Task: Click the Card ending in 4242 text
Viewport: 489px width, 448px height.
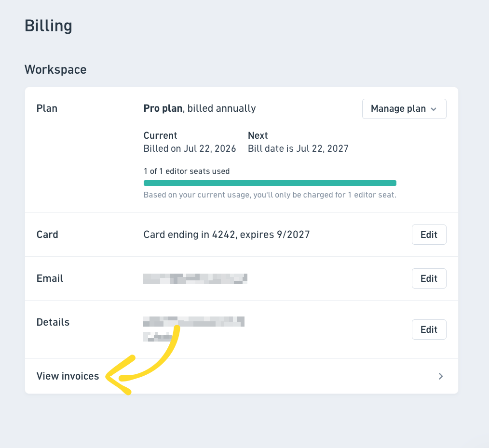Action: 227,235
